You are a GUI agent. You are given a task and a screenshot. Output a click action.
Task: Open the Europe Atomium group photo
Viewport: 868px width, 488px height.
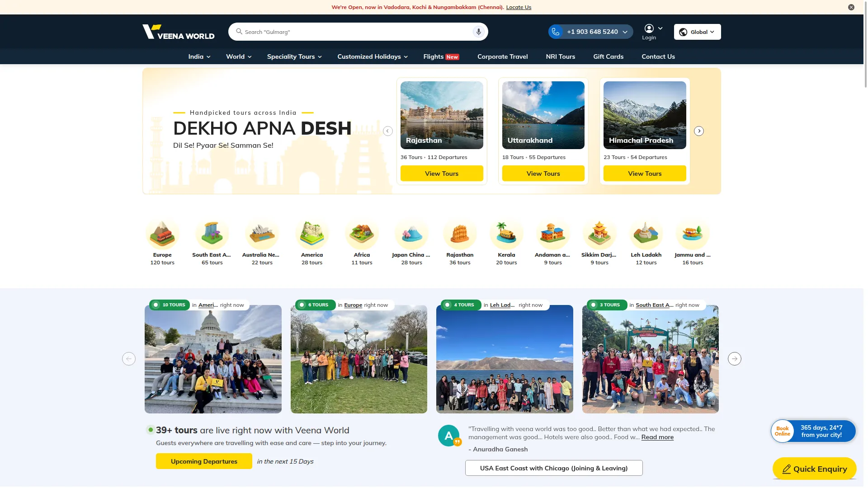pyautogui.click(x=359, y=359)
